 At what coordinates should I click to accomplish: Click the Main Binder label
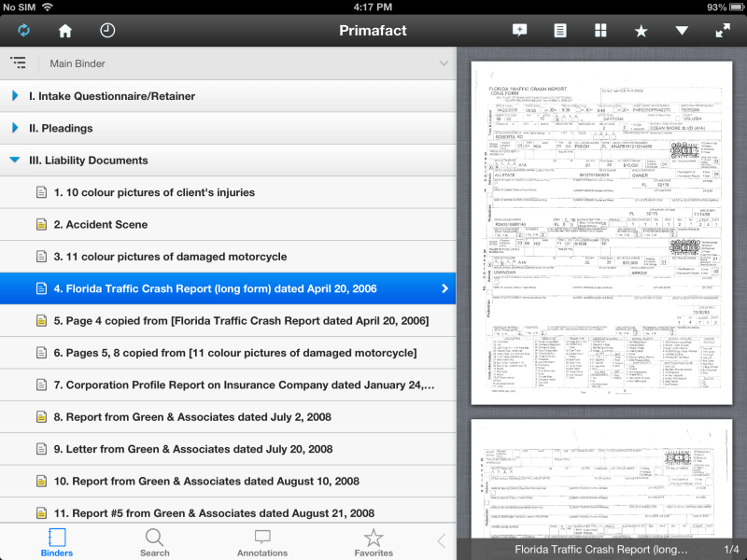(x=78, y=63)
